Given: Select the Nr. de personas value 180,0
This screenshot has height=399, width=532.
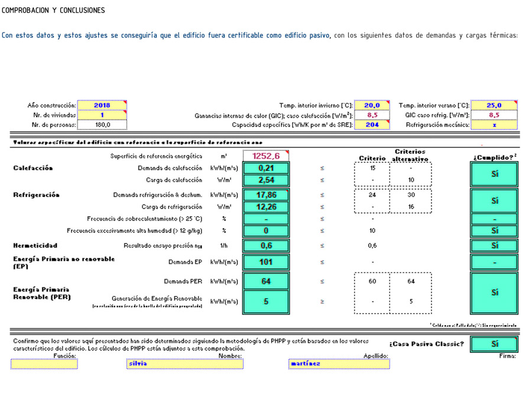Looking at the screenshot, I should click(102, 125).
